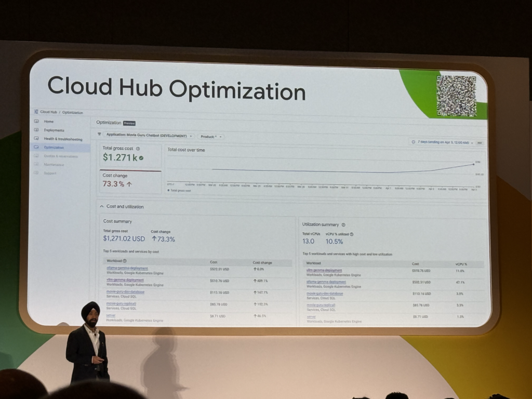This screenshot has width=532, height=399.
Task: Click Optimization in the breadcrumb
Action: click(72, 112)
